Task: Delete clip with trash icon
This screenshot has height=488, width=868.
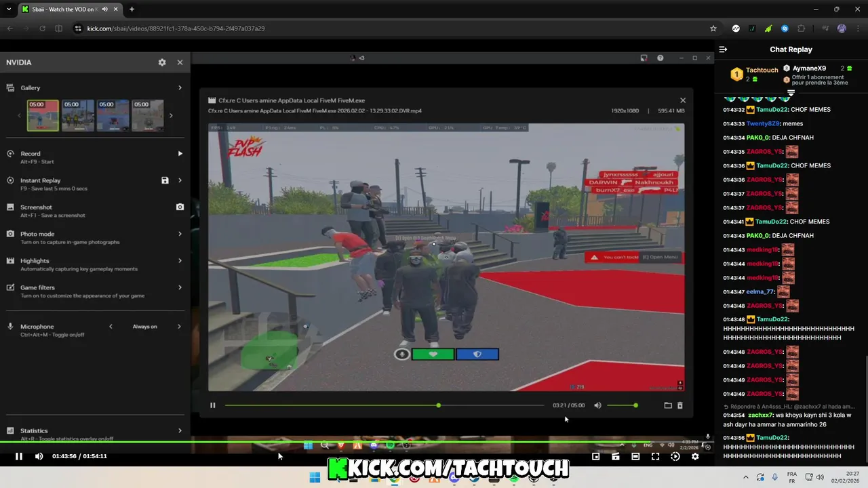Action: (680, 405)
